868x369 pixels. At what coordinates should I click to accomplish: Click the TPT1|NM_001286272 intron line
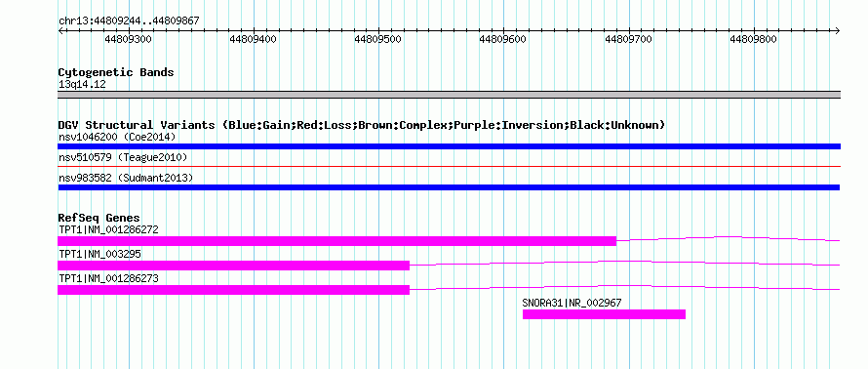click(728, 239)
